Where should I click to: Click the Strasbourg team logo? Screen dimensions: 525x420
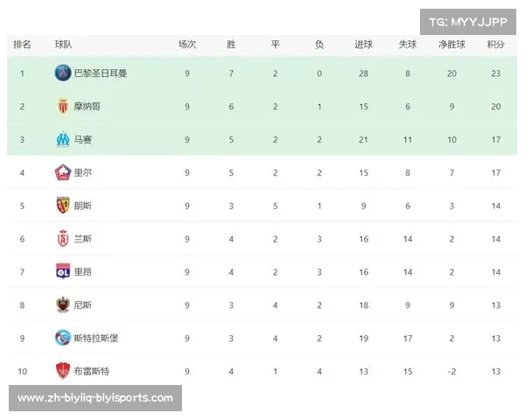63,338
